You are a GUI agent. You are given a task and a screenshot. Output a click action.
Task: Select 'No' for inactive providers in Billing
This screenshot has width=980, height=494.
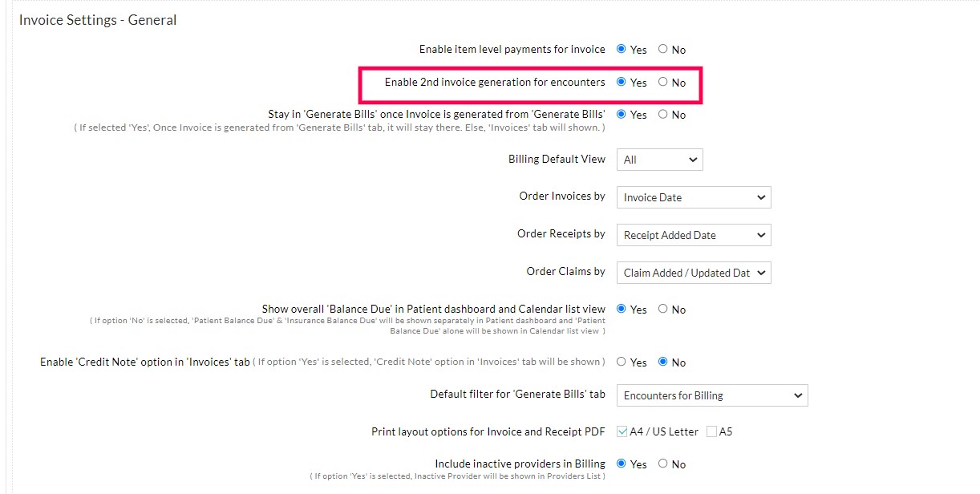pos(663,464)
